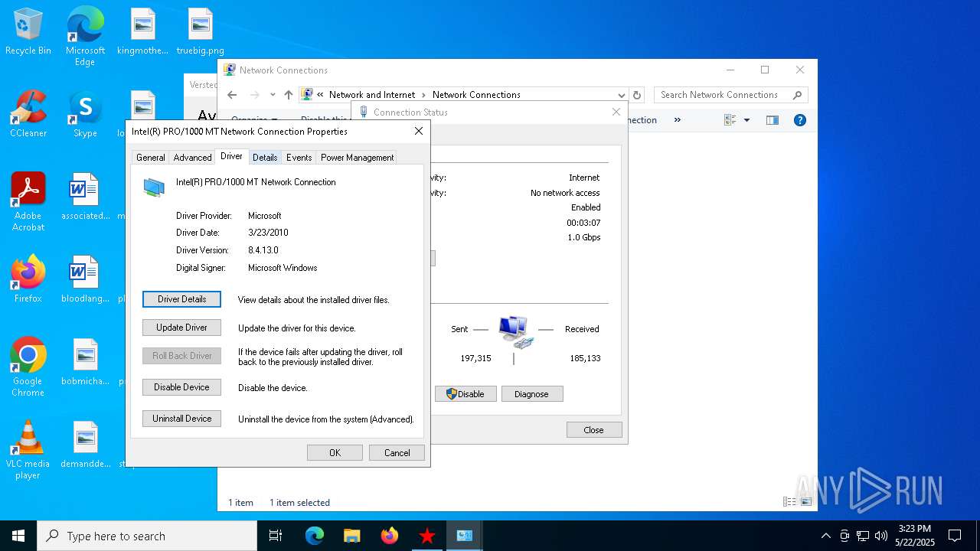Click the Uninstall Device button
The image size is (980, 551).
[x=181, y=419]
